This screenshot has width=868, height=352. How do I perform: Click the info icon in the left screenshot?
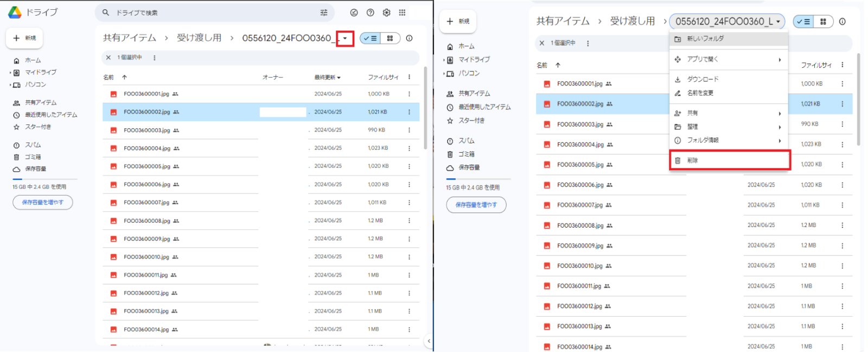(x=410, y=38)
